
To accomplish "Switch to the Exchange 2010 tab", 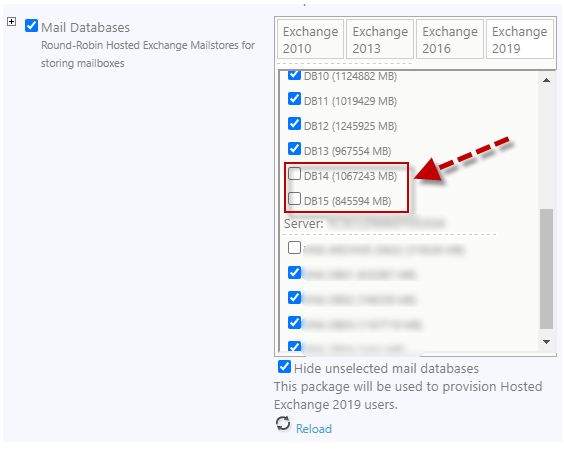I will coord(310,40).
